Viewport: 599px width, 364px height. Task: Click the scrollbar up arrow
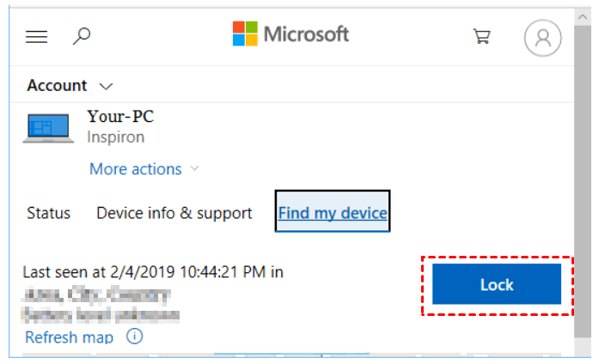pos(583,17)
